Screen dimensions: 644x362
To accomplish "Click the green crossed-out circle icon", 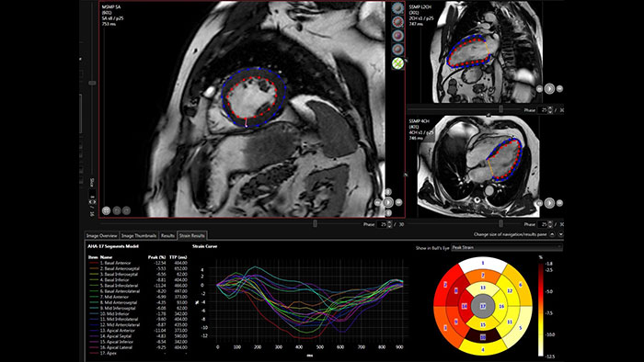I will coord(397,63).
